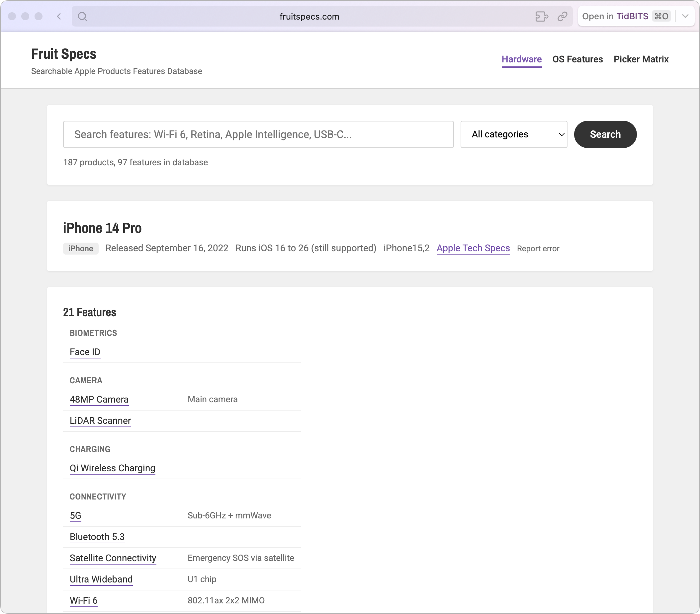Open the Bluetooth 5.3 feature link
700x614 pixels.
coord(97,537)
